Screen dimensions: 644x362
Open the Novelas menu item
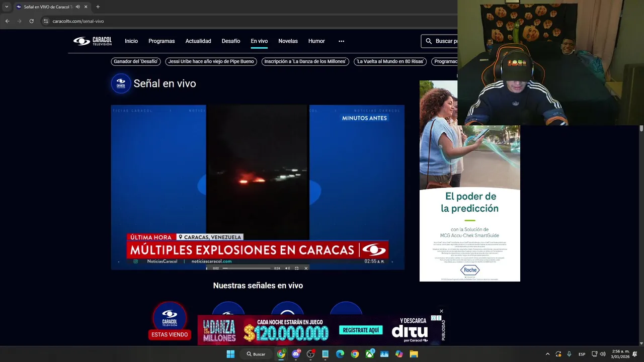288,41
